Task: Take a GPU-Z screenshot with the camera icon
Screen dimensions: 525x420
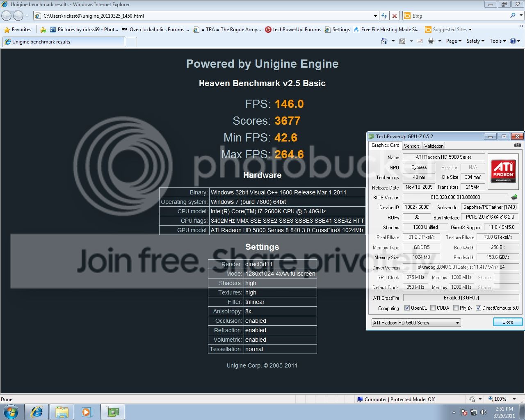Action: point(518,145)
